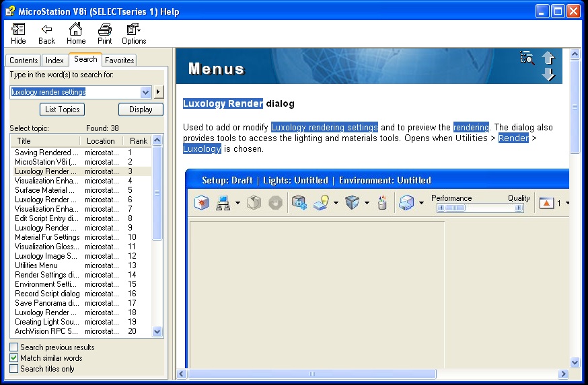
Task: Open the Home page icon
Action: point(76,34)
